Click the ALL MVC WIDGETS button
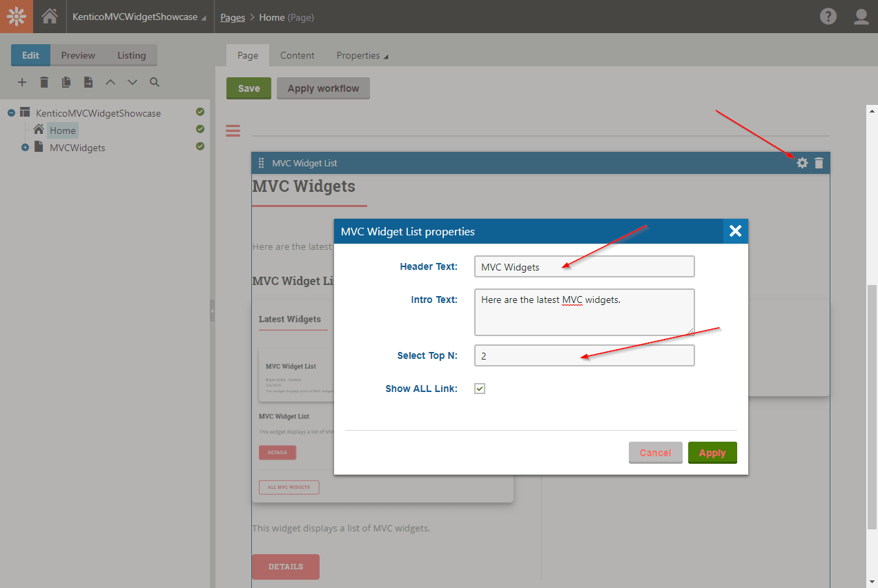Screen dimensions: 878x588 pos(289,487)
